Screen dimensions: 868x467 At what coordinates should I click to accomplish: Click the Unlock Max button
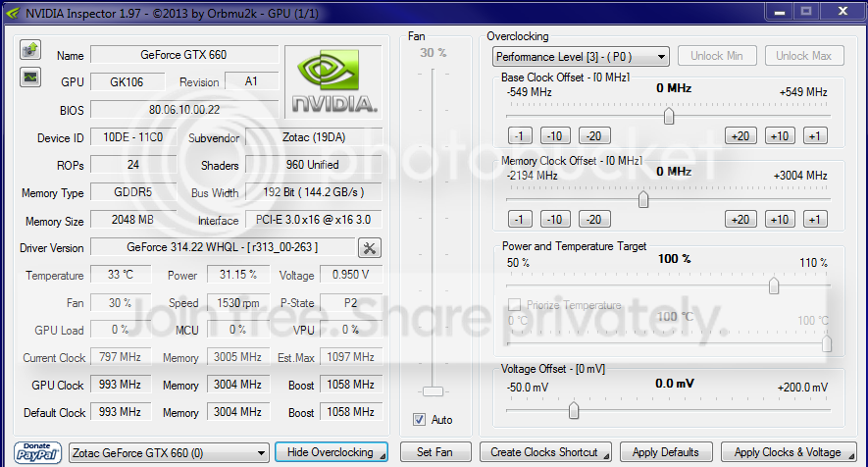(804, 56)
